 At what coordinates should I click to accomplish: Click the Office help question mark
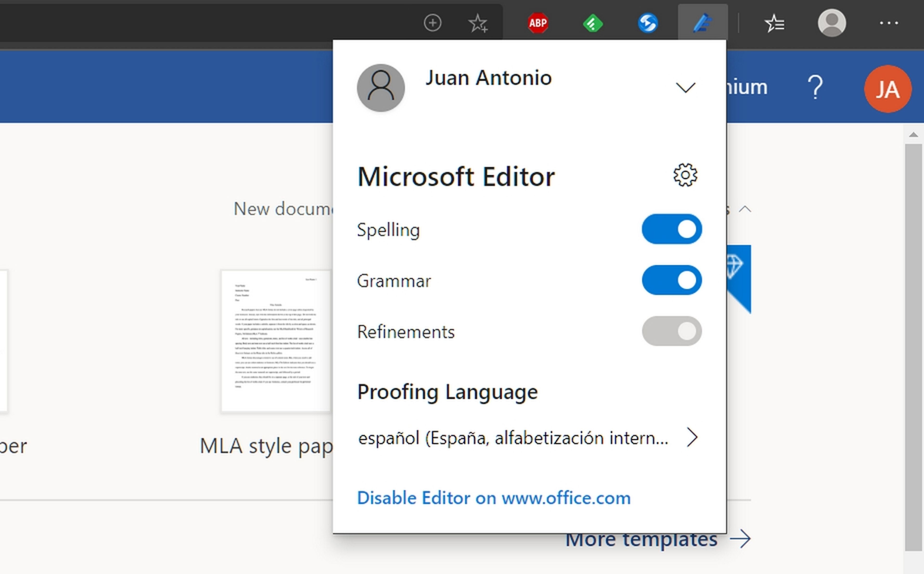(x=815, y=87)
